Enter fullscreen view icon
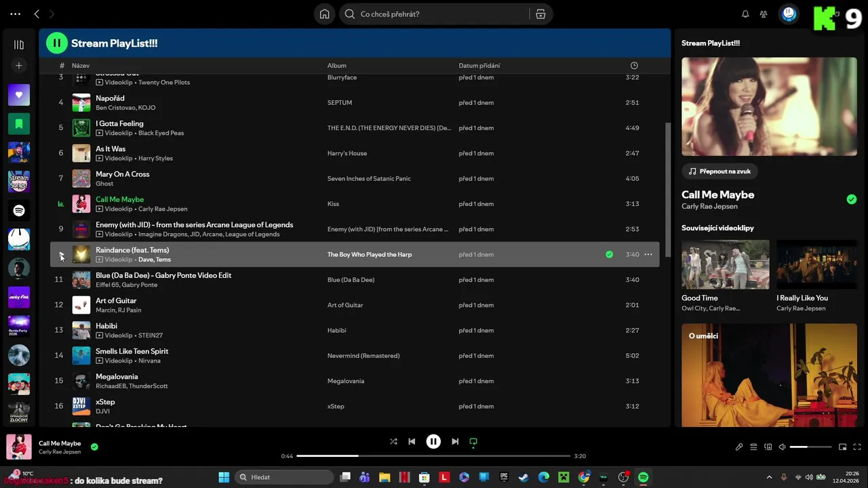The image size is (868, 488). pos(857,447)
